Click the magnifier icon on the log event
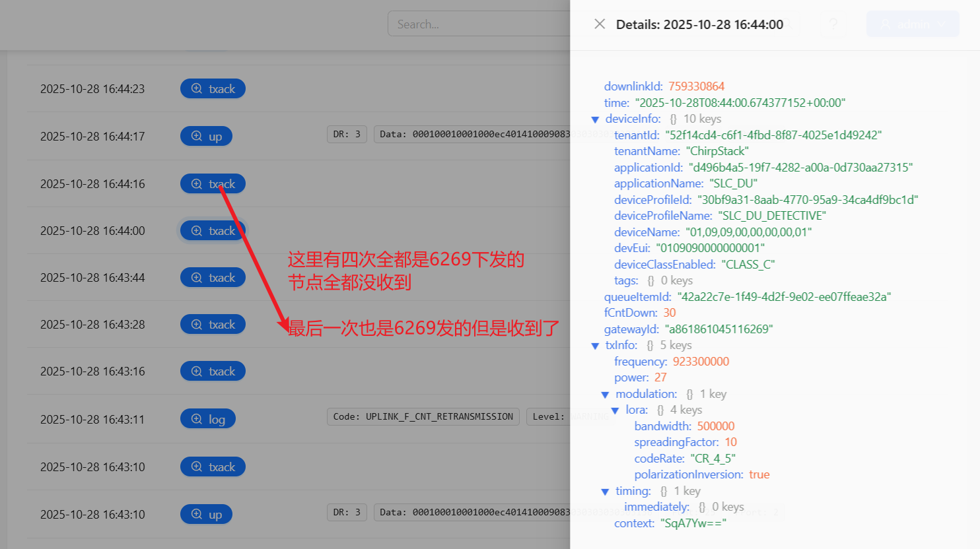The image size is (980, 549). 197,419
